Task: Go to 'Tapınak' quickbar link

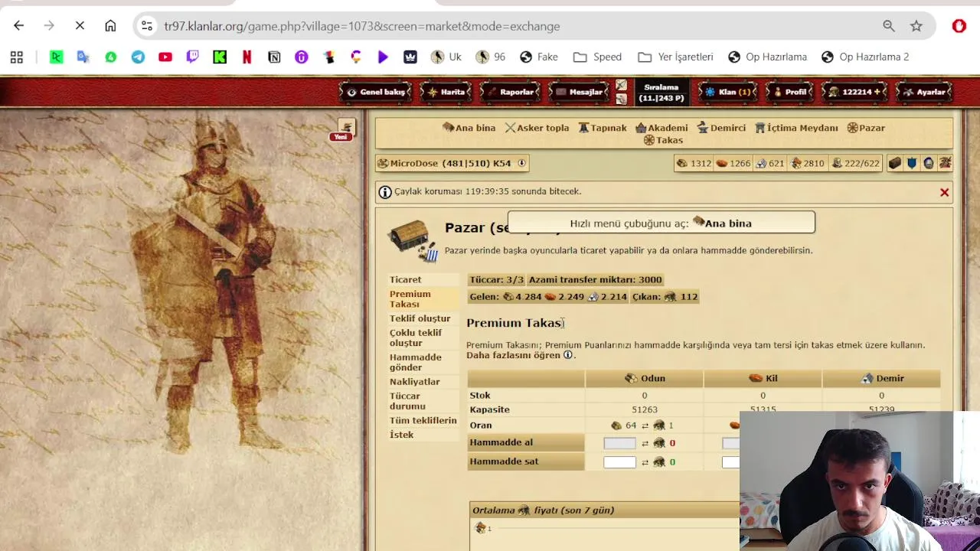Action: (x=603, y=128)
